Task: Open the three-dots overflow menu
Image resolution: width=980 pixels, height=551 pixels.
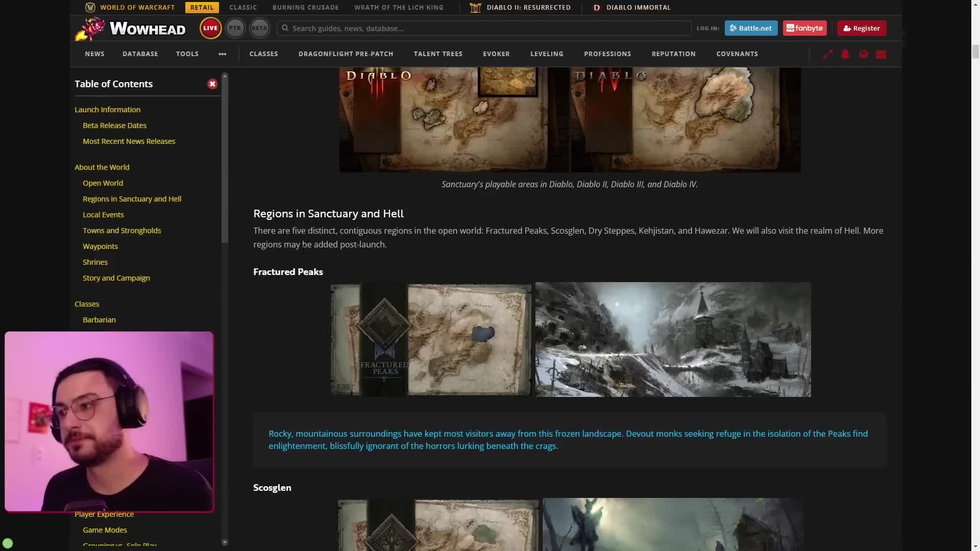Action: pos(222,54)
